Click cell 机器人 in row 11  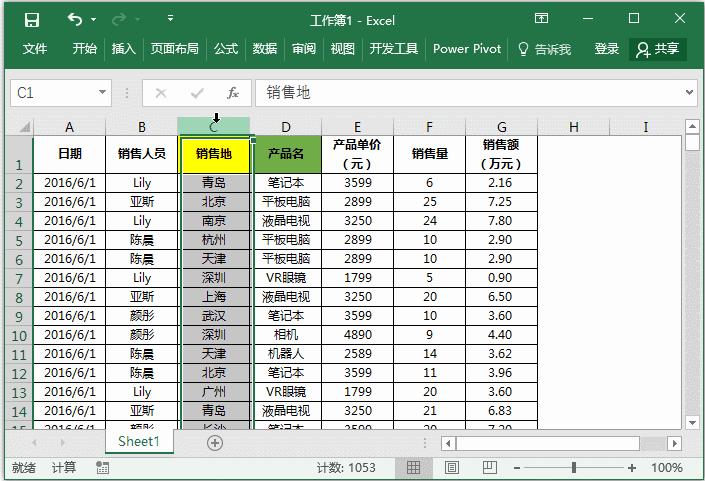click(286, 354)
